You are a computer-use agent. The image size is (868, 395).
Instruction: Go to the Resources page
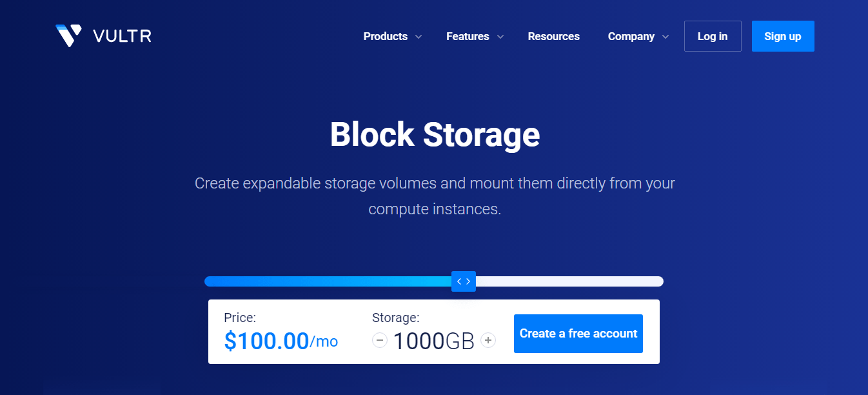(x=553, y=37)
